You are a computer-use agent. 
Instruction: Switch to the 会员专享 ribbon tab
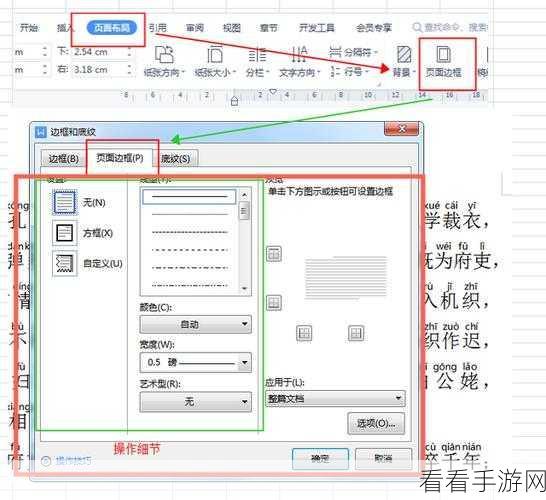click(x=374, y=28)
